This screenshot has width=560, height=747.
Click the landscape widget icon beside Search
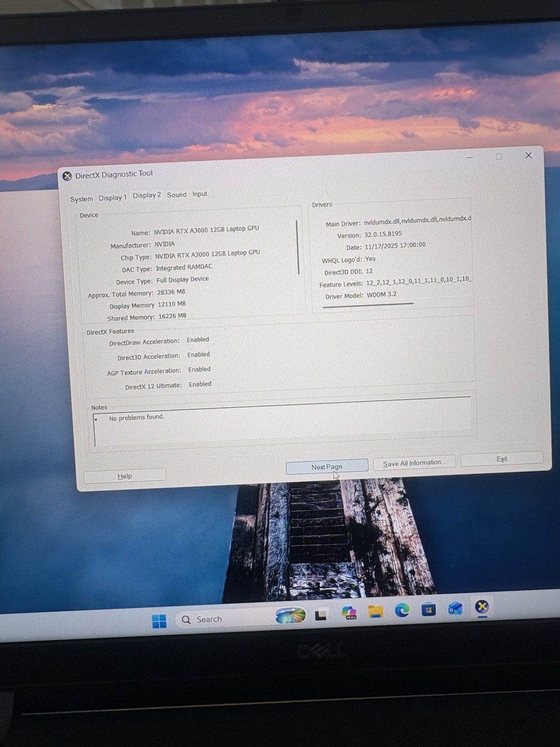[291, 615]
